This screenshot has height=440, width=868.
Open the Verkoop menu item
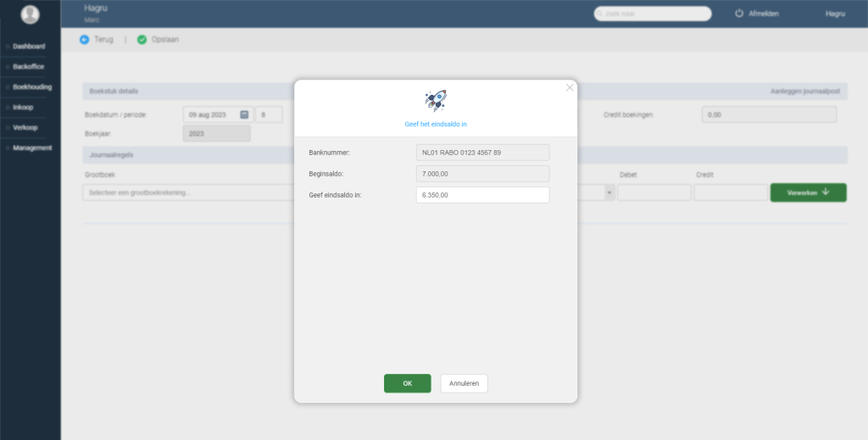[x=25, y=127]
